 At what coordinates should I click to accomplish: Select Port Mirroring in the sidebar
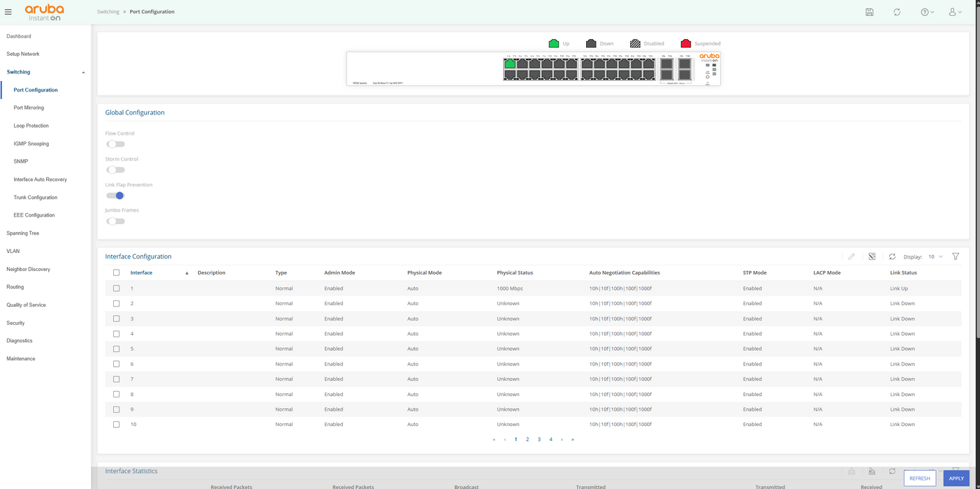tap(29, 108)
